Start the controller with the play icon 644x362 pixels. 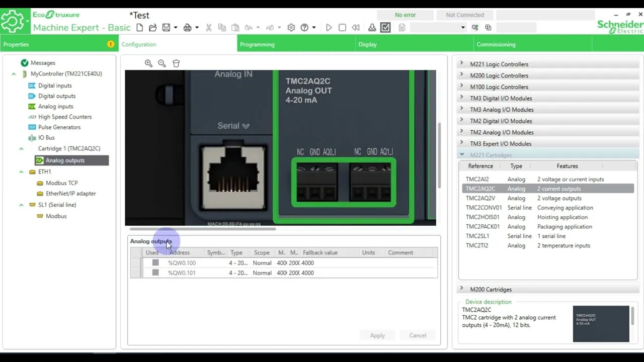pos(329,28)
